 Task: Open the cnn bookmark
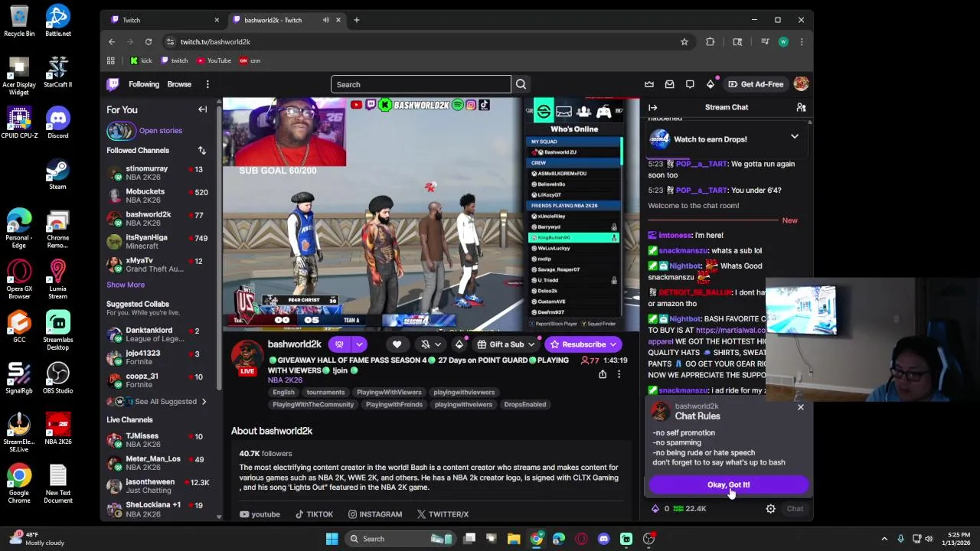coord(250,60)
